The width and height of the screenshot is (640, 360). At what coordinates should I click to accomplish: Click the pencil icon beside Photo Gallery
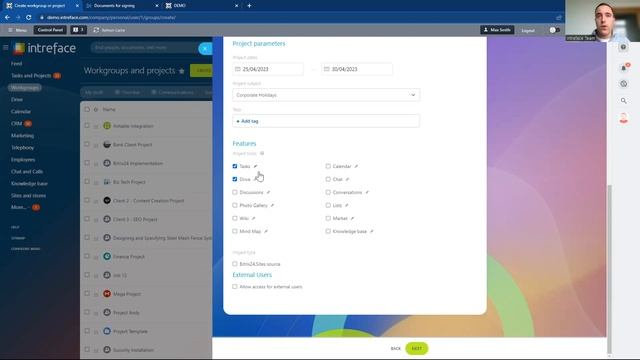272,205
